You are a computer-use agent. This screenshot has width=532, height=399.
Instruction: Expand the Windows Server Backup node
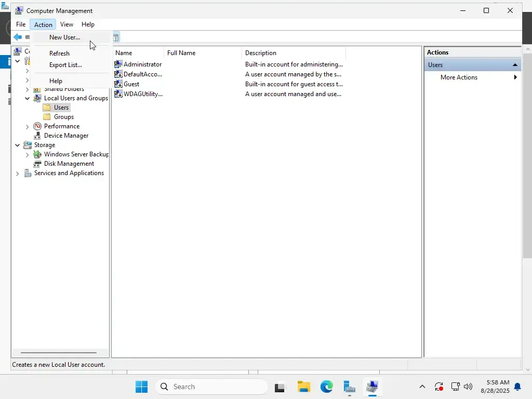click(x=27, y=155)
